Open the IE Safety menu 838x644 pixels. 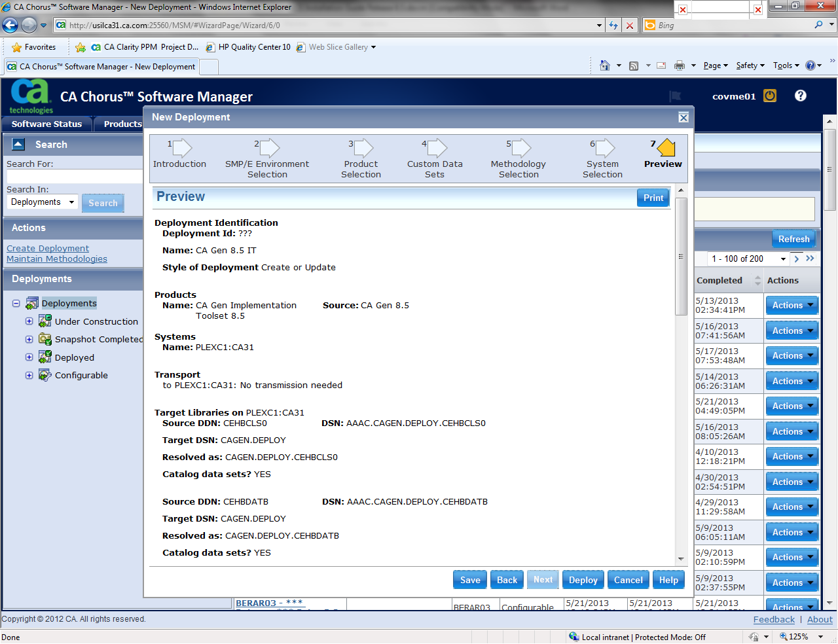coord(750,65)
